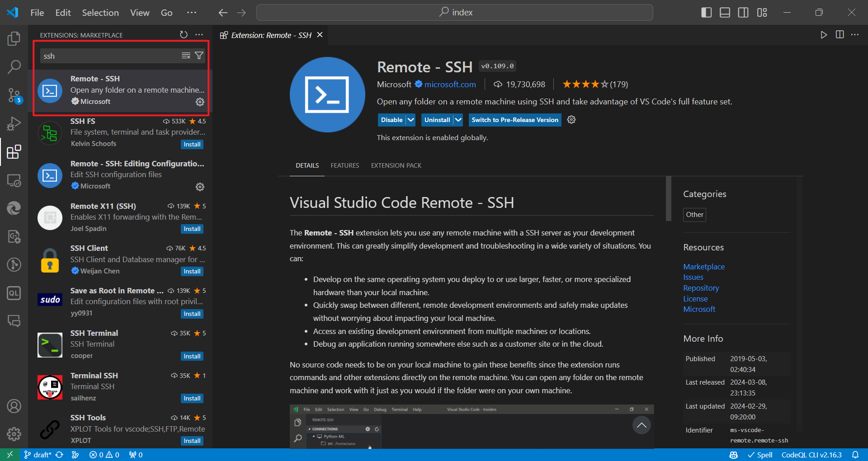Toggle Primary Side Bar visibility
868x461 pixels.
click(x=706, y=13)
